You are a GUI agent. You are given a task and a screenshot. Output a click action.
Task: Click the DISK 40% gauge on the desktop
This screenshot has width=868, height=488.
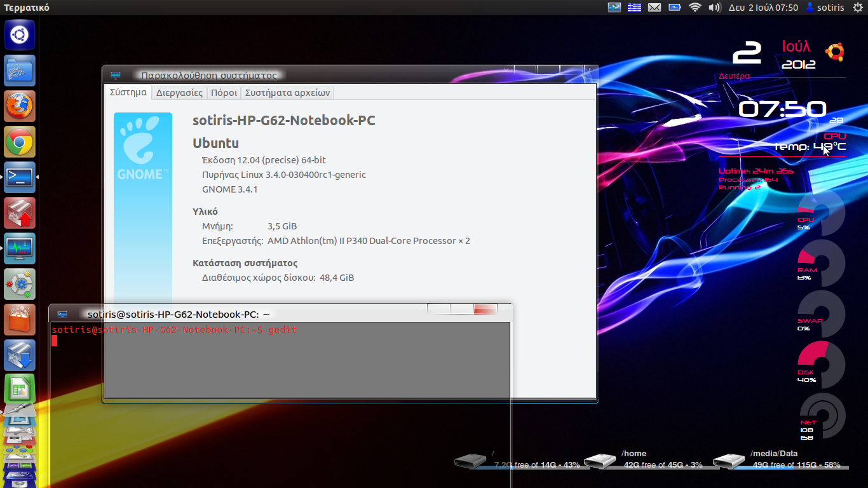[821, 365]
